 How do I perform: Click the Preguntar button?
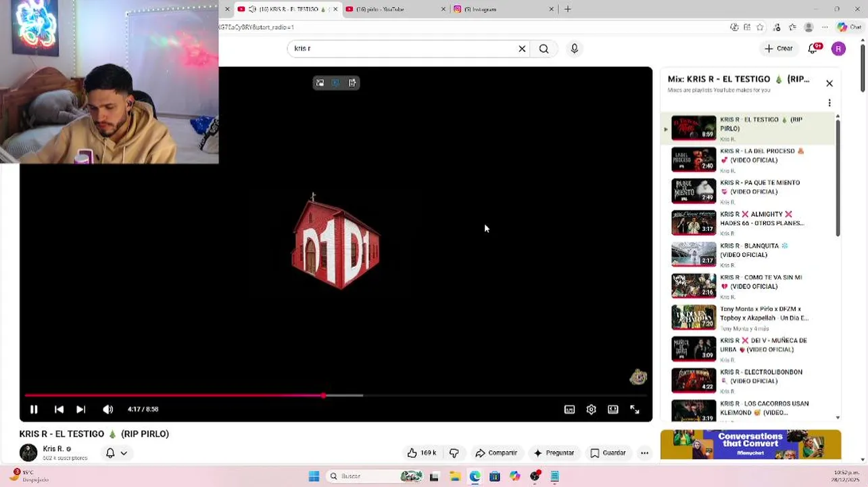pos(554,453)
